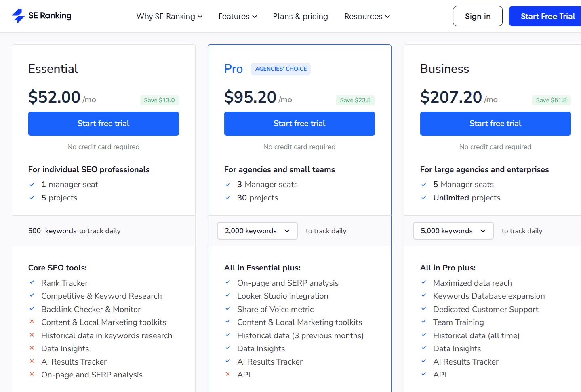Image resolution: width=581 pixels, height=392 pixels.
Task: Click the checkmark beside 5 Manager seats
Action: (423, 185)
